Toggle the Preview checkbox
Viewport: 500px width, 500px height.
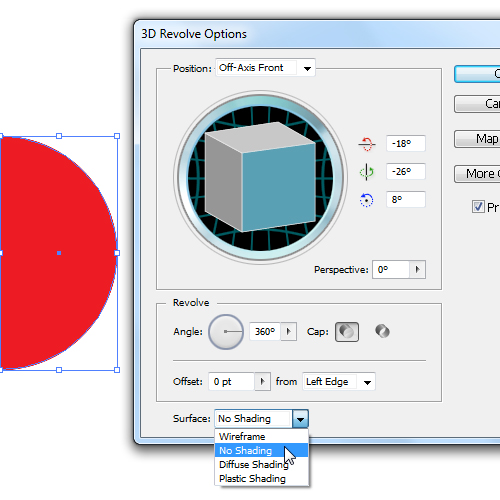[478, 206]
